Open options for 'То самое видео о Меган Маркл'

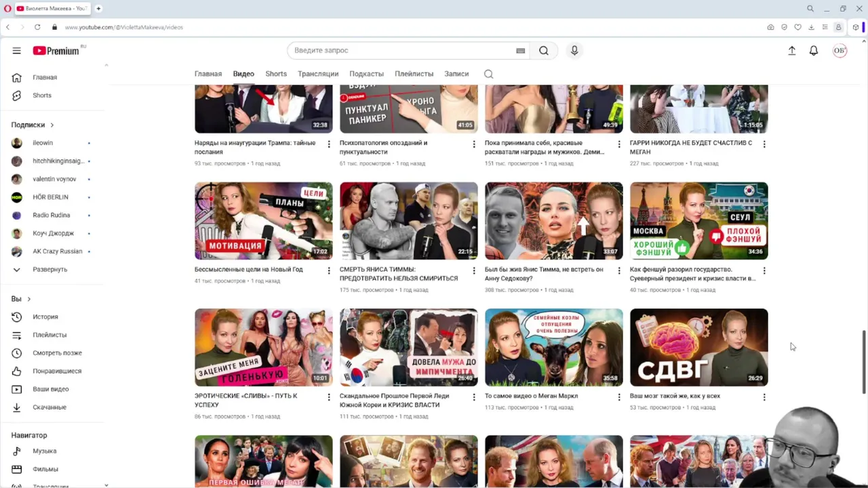(x=619, y=397)
